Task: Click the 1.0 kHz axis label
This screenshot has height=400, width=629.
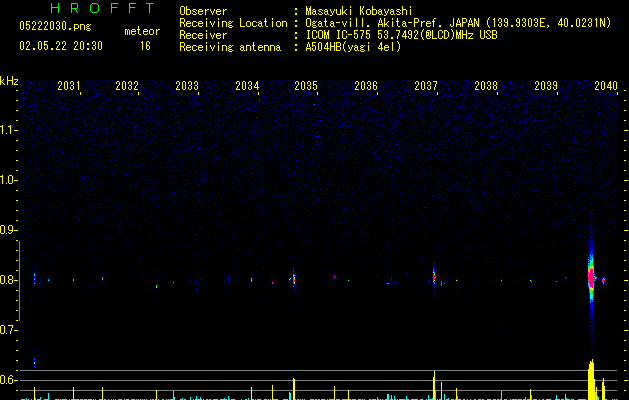Action: (7, 180)
